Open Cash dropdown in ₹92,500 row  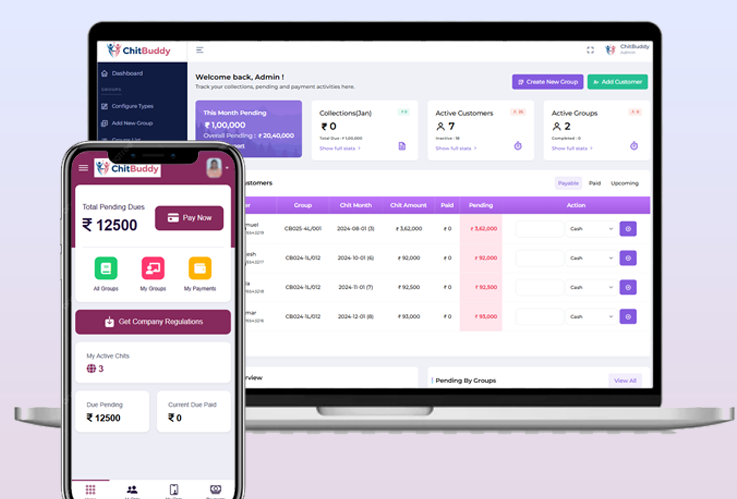591,287
